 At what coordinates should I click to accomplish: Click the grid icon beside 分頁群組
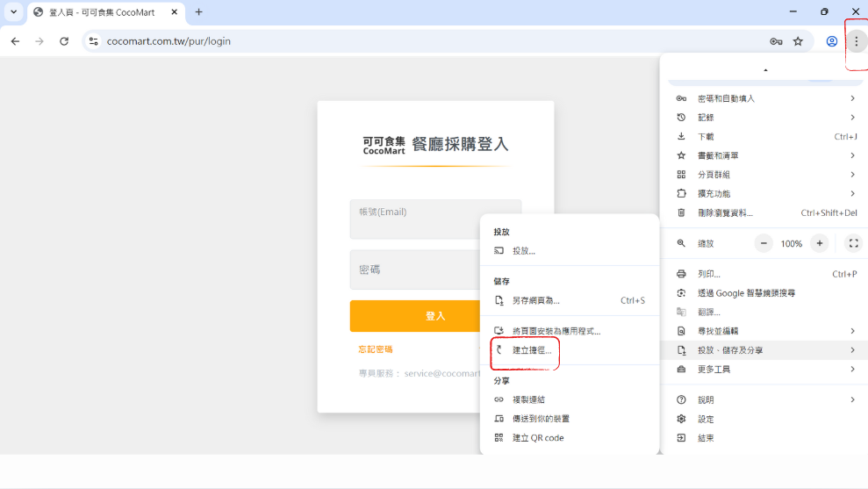point(681,175)
